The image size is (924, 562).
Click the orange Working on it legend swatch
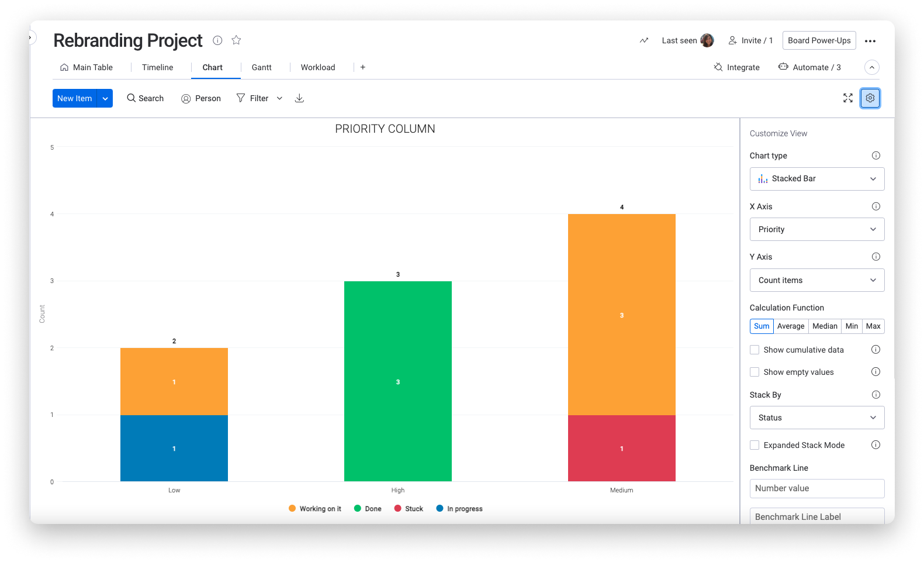click(292, 508)
